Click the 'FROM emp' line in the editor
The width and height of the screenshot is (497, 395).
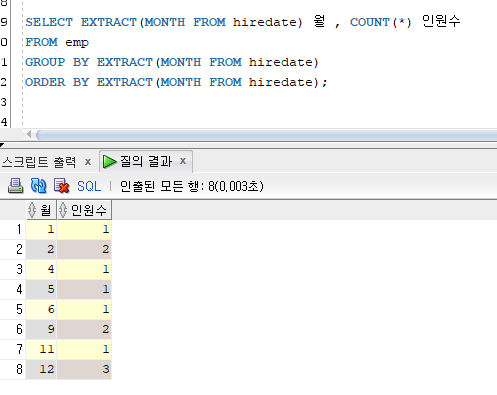pyautogui.click(x=57, y=43)
